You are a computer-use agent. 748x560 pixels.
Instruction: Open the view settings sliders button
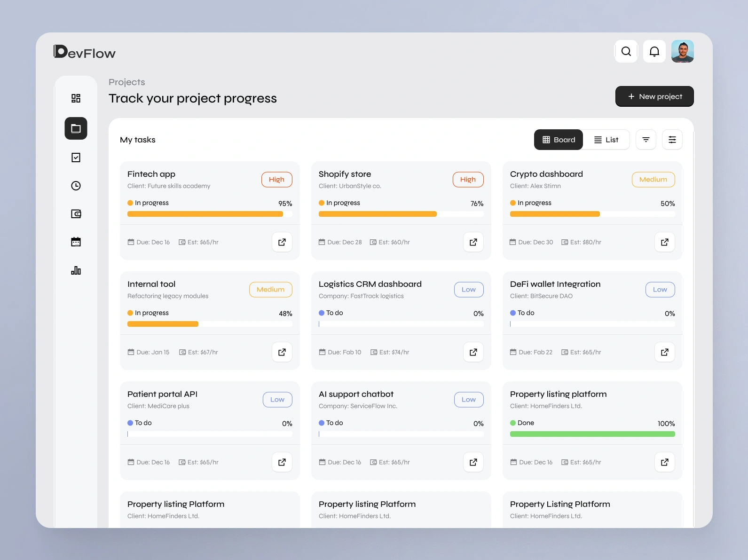[x=672, y=140]
